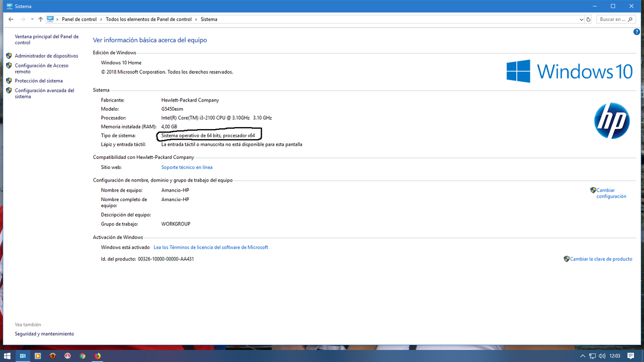Open Seguridad y mantenimiento

coord(44,334)
